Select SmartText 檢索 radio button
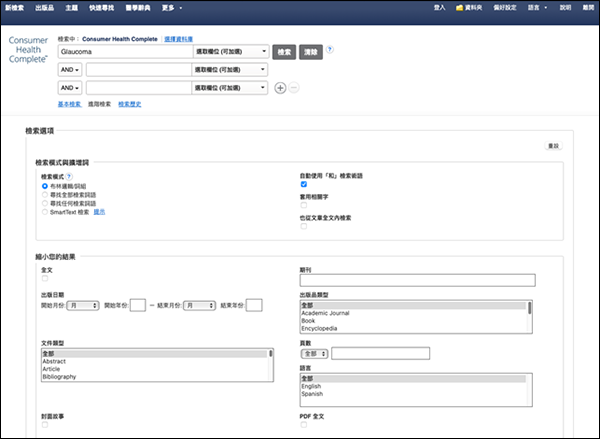 click(45, 212)
